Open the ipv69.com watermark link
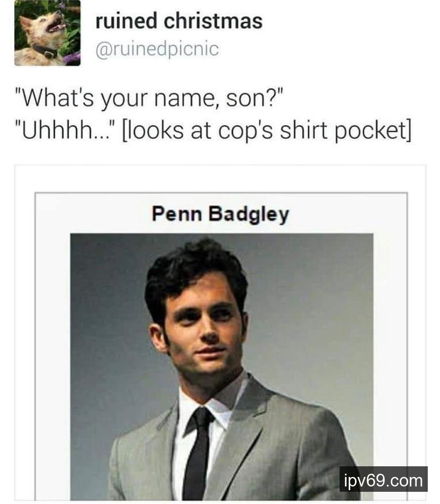Image resolution: width=440 pixels, height=504 pixels. click(x=383, y=481)
